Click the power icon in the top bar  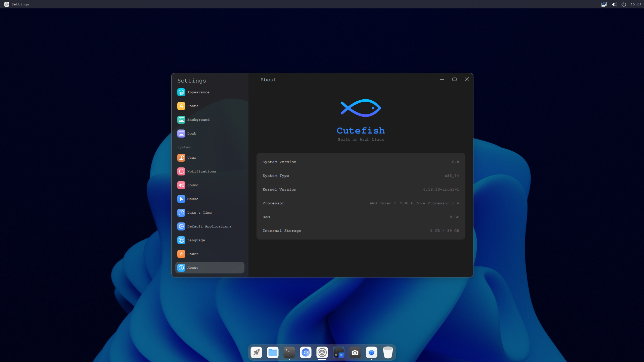pos(624,4)
